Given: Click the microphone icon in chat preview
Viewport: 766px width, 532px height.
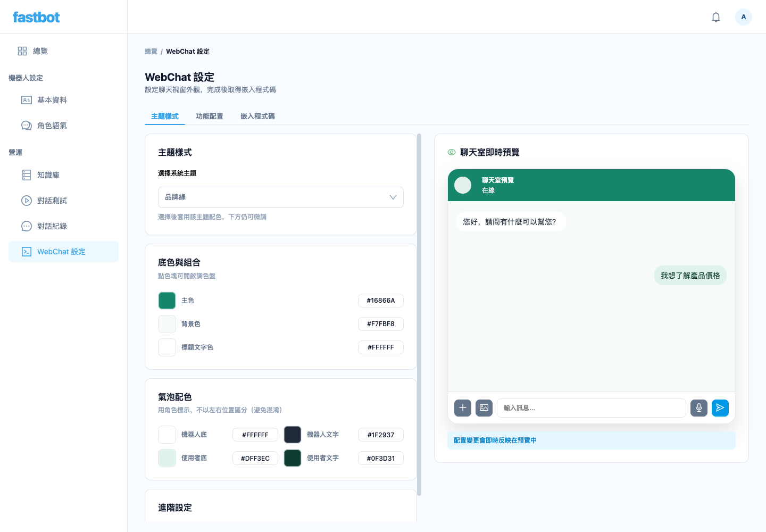Looking at the screenshot, I should (x=699, y=408).
